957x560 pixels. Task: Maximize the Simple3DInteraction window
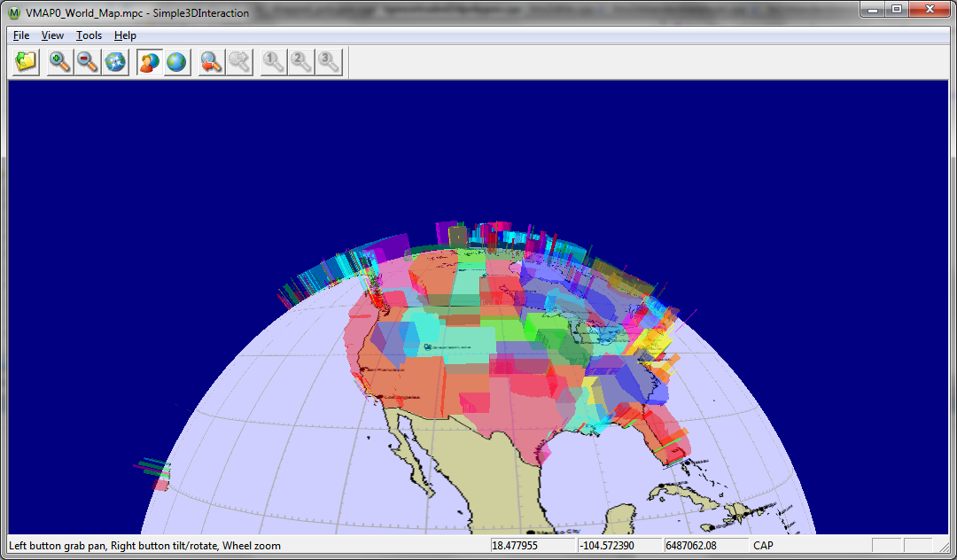click(897, 9)
